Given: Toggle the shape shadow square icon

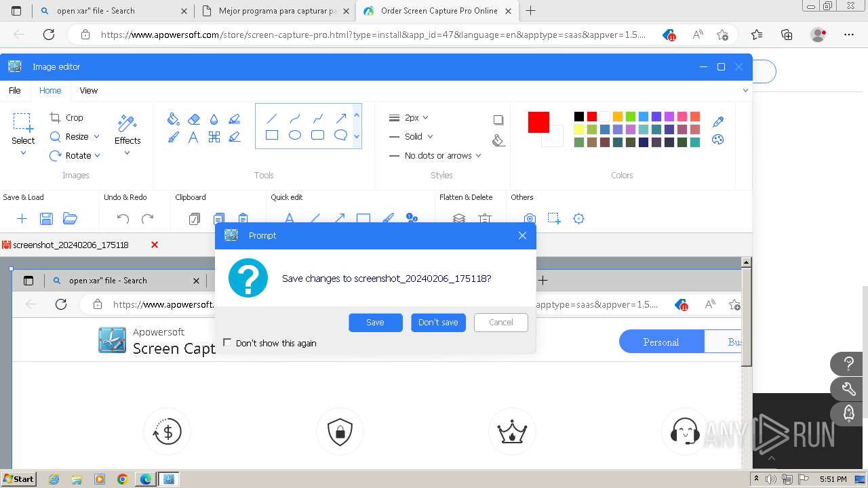Looking at the screenshot, I should click(x=498, y=120).
